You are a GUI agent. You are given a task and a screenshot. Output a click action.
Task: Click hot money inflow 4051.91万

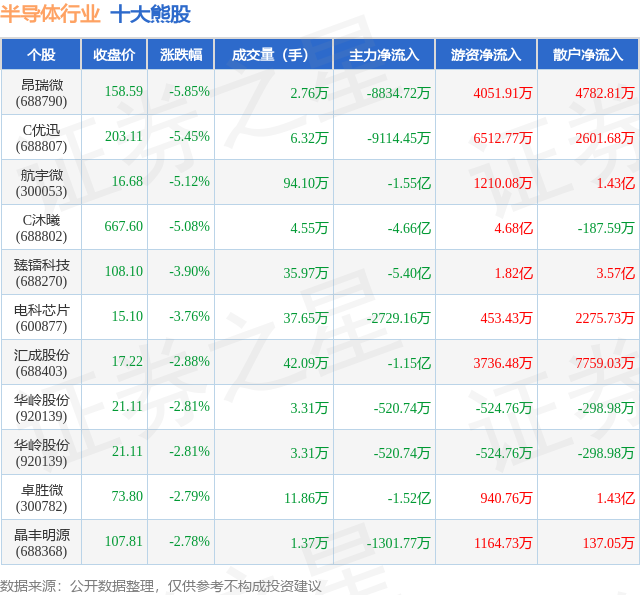click(503, 93)
